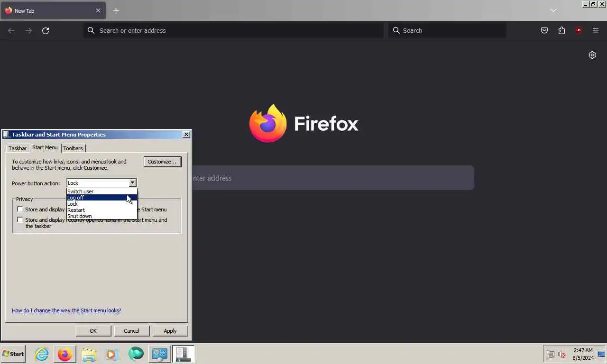Open the green globe taskbar app
This screenshot has width=607, height=364.
pos(136,354)
